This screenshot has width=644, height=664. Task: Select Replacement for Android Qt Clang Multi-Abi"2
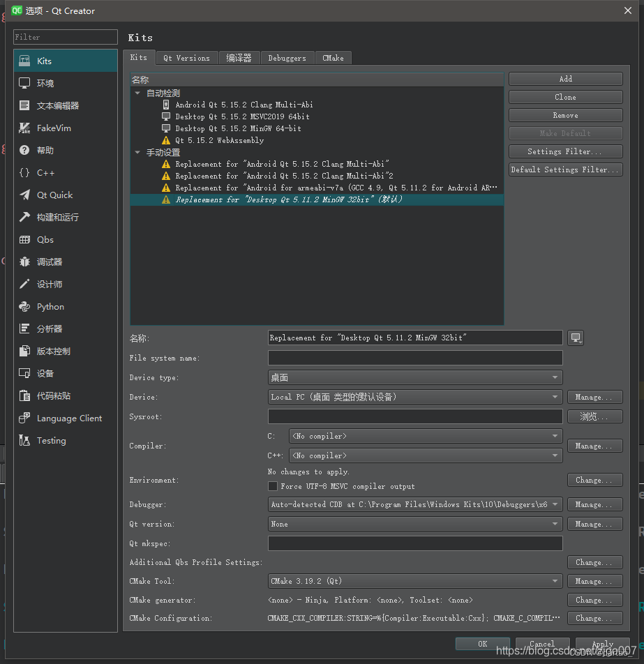(284, 176)
